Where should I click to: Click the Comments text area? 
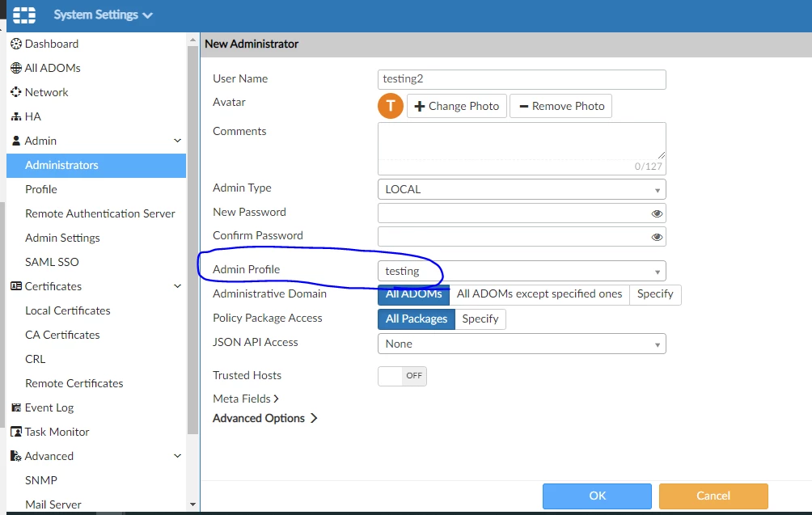click(x=522, y=149)
